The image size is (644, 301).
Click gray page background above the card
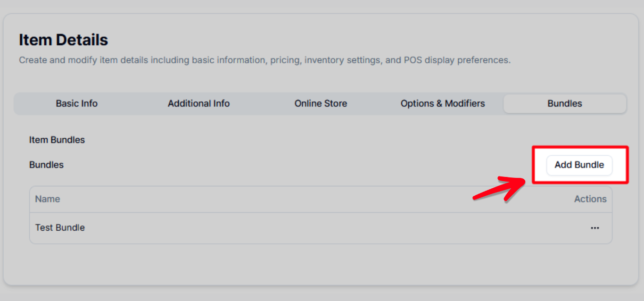pos(321,6)
